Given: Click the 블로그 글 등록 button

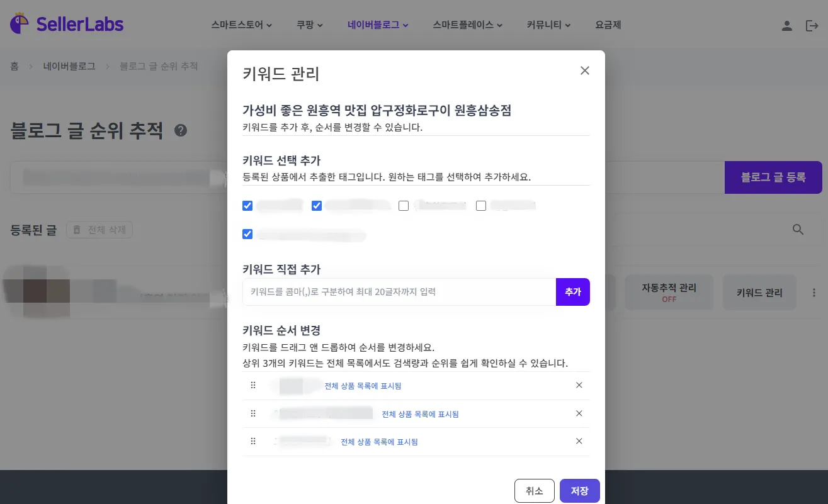Looking at the screenshot, I should click(x=773, y=177).
